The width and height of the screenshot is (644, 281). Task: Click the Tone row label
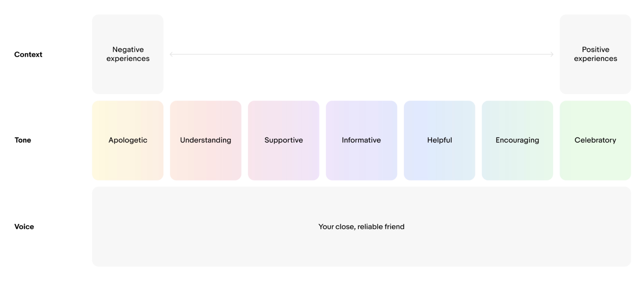(23, 140)
